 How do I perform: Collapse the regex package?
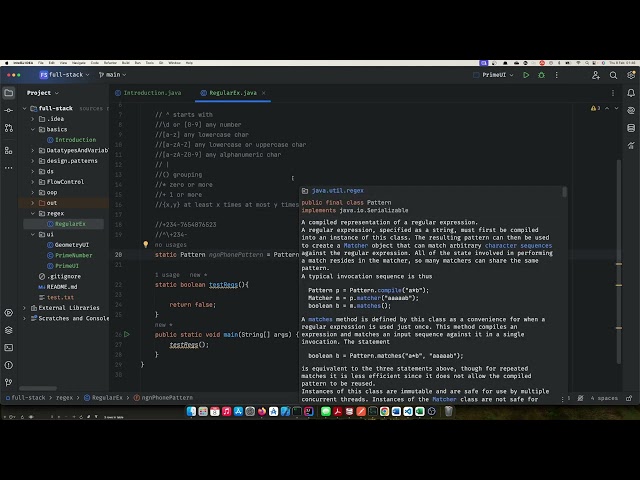[x=33, y=213]
